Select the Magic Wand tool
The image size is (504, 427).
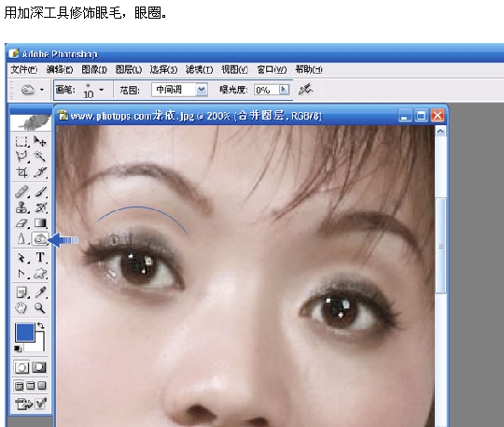pos(40,156)
